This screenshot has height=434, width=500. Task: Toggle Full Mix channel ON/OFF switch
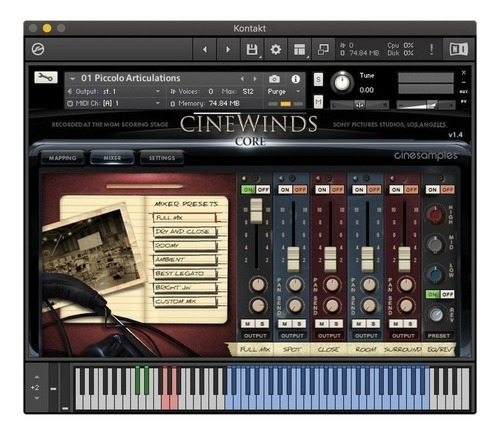click(256, 190)
